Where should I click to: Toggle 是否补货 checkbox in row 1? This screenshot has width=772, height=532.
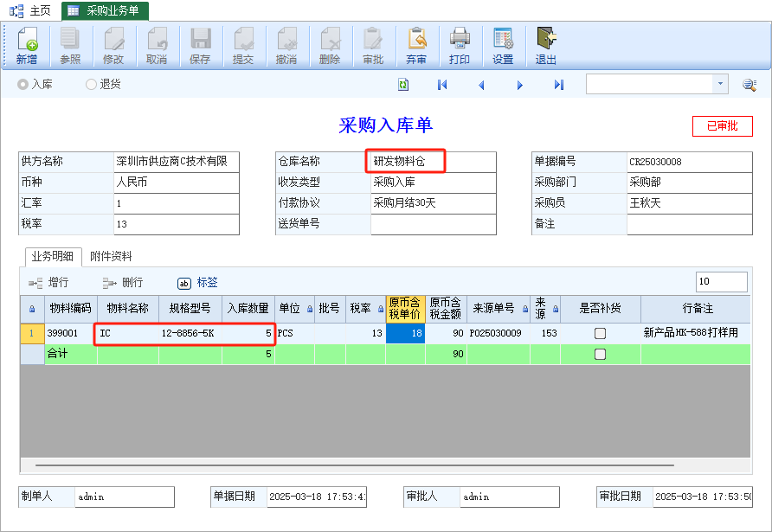coord(600,334)
